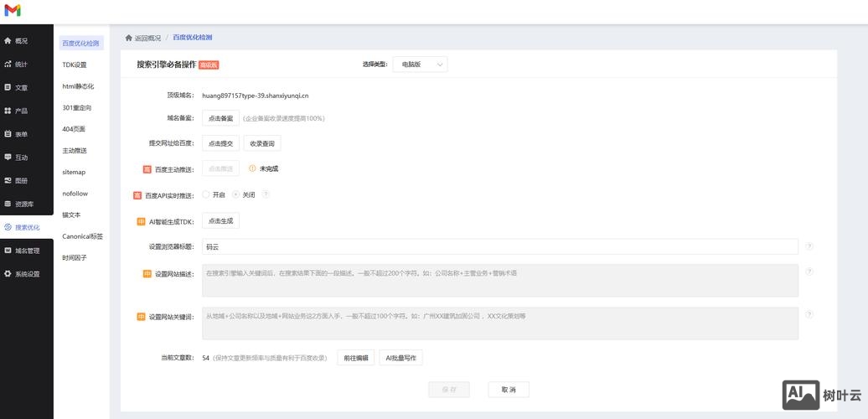The width and height of the screenshot is (868, 419).
Task: Click help icon next to browser title field
Action: pos(809,246)
